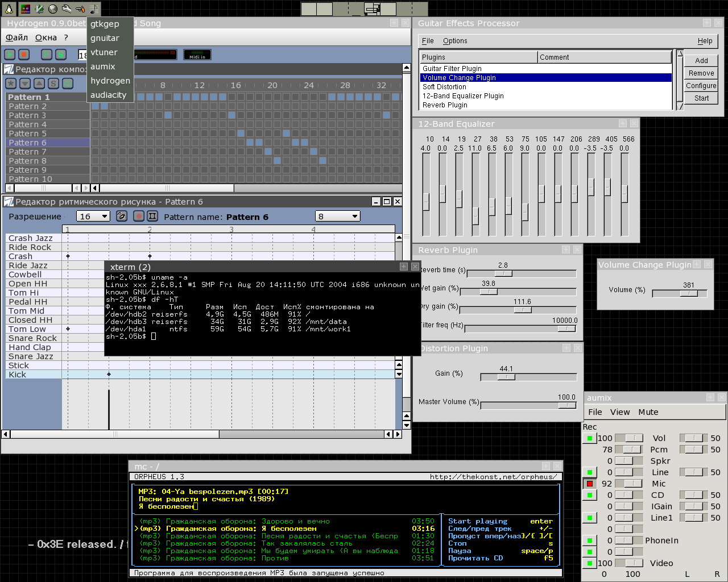Open the resolution 16 dropdown
The width and height of the screenshot is (728, 582).
(93, 216)
